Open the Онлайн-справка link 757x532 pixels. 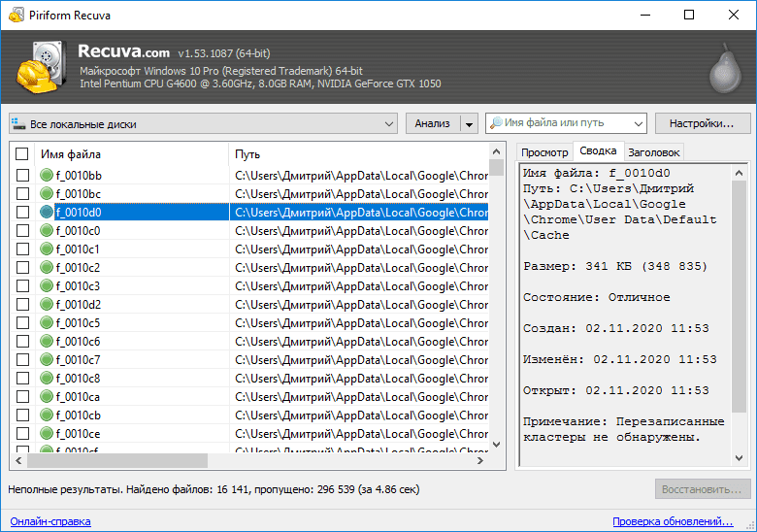[50, 521]
